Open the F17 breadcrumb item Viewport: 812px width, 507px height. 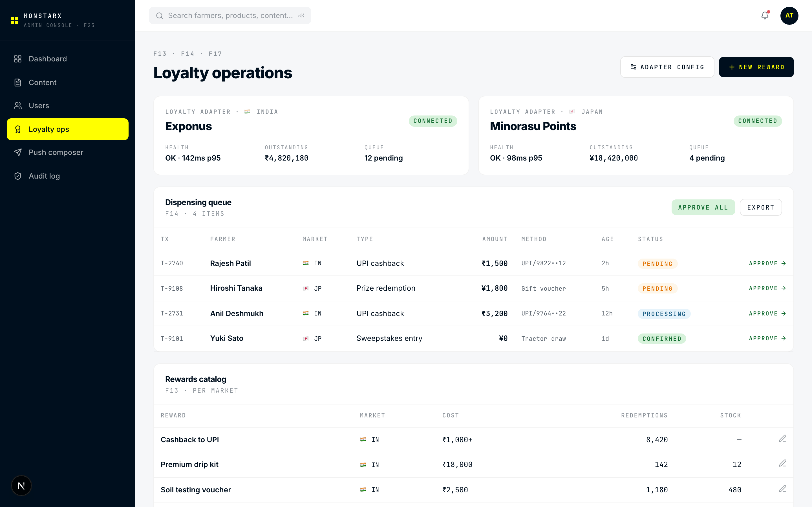[x=215, y=53]
